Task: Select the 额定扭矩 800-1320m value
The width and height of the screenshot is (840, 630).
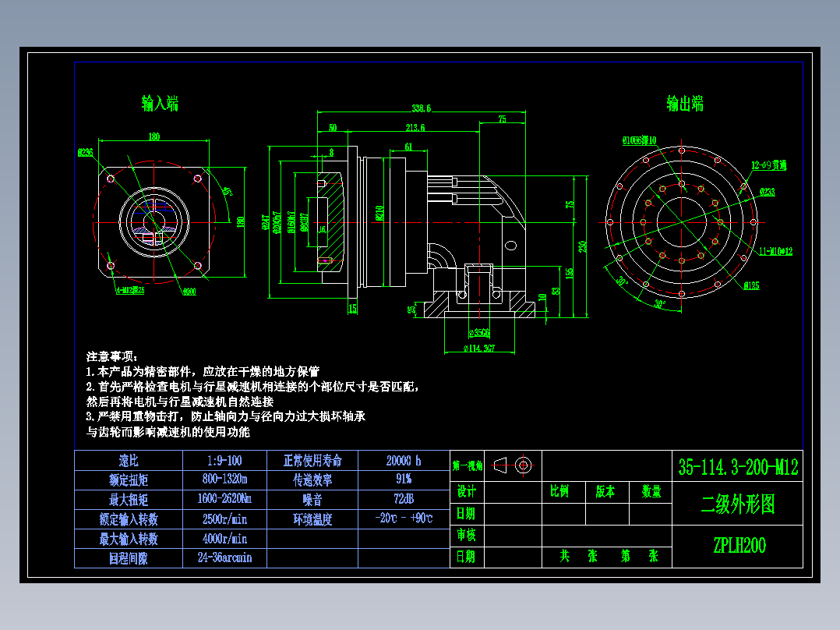Action: 224,480
